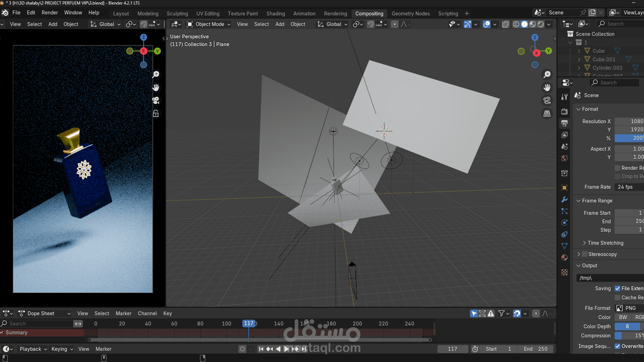
Task: Toggle viewport overlays in main viewport
Action: pos(486,24)
